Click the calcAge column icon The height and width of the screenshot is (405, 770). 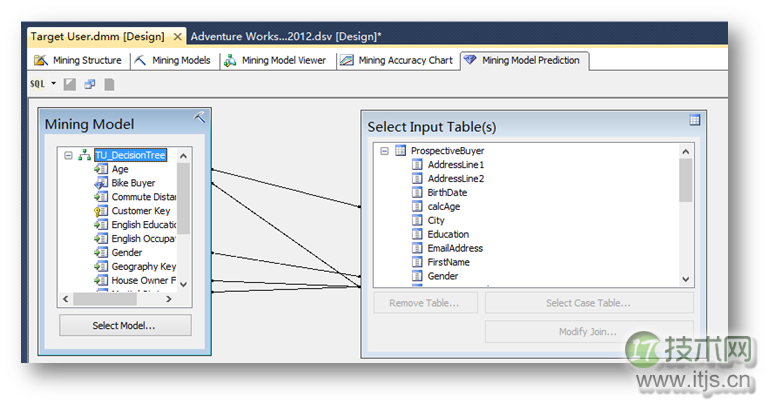(417, 206)
